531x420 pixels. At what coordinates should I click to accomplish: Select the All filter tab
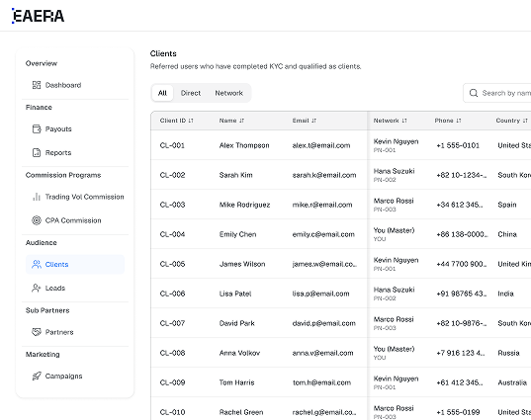click(162, 93)
